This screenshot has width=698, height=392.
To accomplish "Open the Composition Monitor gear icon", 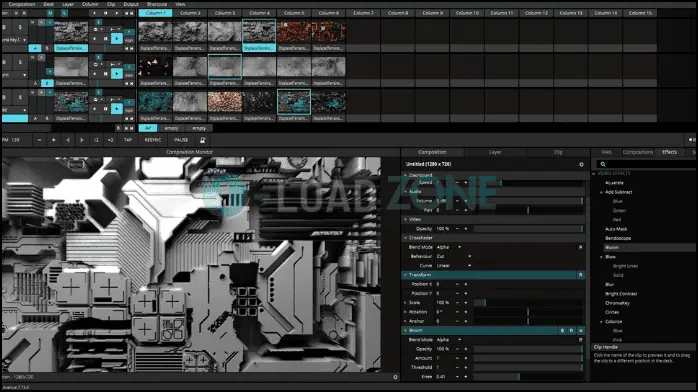I will [395, 377].
